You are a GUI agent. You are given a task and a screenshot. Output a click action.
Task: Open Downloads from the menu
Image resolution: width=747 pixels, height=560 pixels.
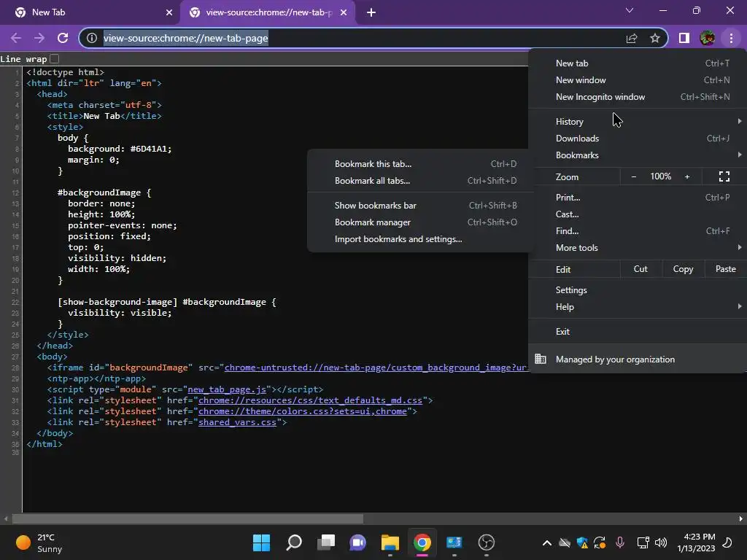click(x=638, y=139)
